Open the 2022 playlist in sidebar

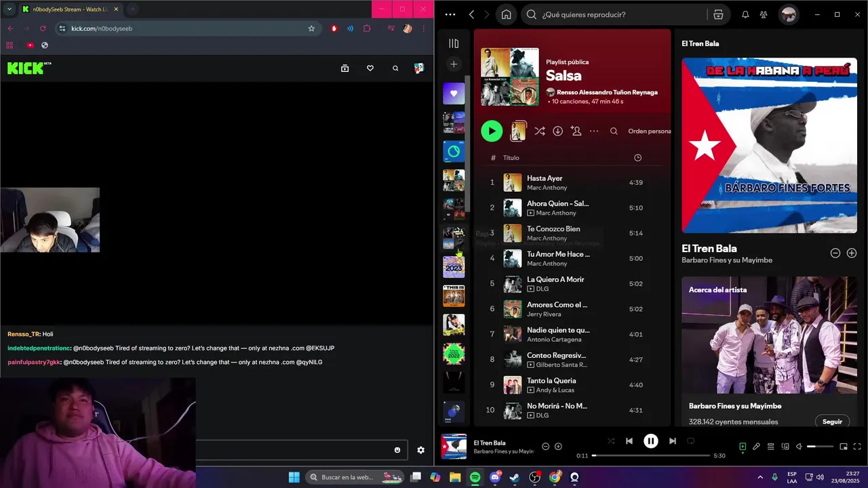click(x=454, y=354)
